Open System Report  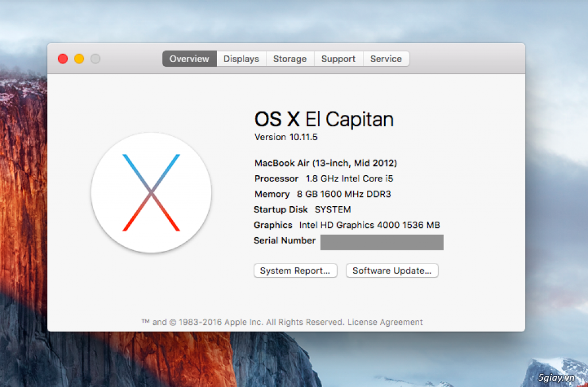click(295, 271)
